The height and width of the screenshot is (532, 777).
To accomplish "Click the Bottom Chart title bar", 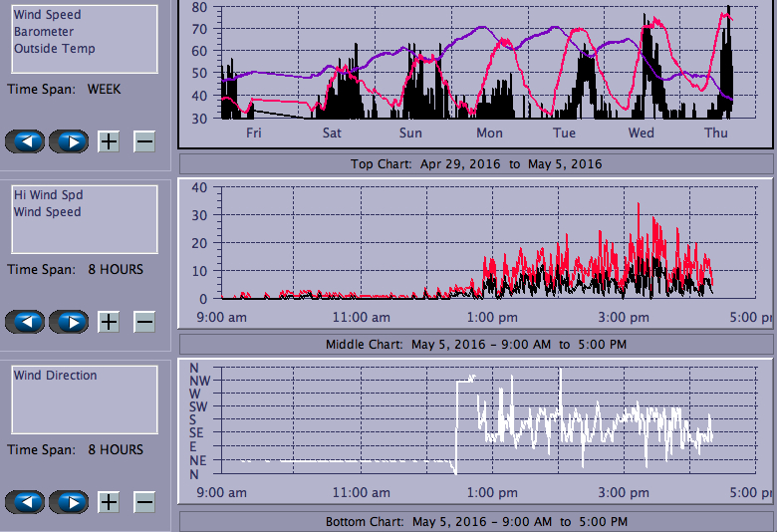I will pos(476,522).
